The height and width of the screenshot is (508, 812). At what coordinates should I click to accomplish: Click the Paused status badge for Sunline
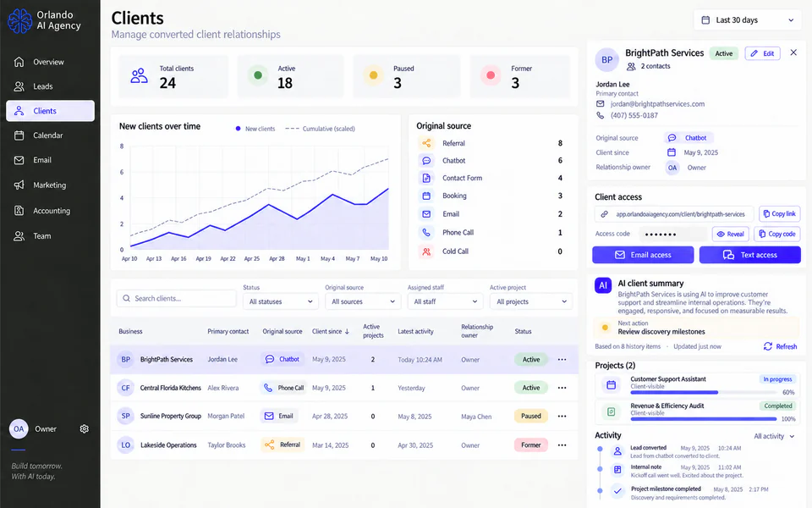coord(531,416)
